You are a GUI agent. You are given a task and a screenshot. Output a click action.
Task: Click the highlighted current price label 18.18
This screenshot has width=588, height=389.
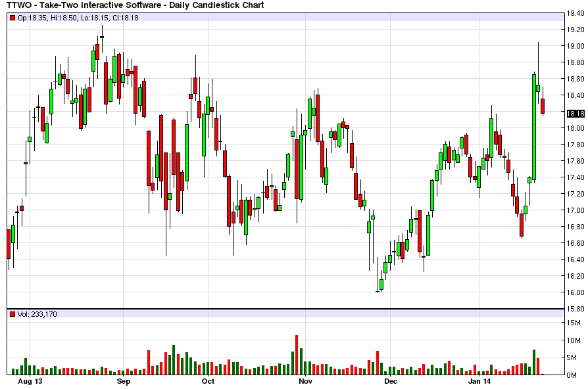576,114
